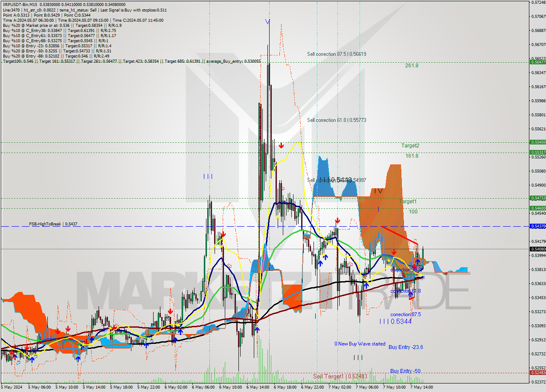Click the '100' level label under Target1
Viewport: 546px width, 392px height.
click(413, 212)
